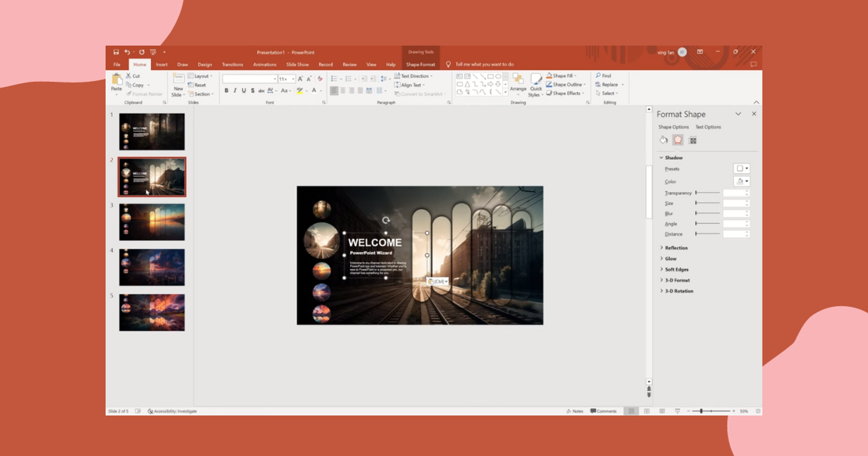Open the Shape Fill dropdown
The height and width of the screenshot is (456, 868).
(561, 75)
